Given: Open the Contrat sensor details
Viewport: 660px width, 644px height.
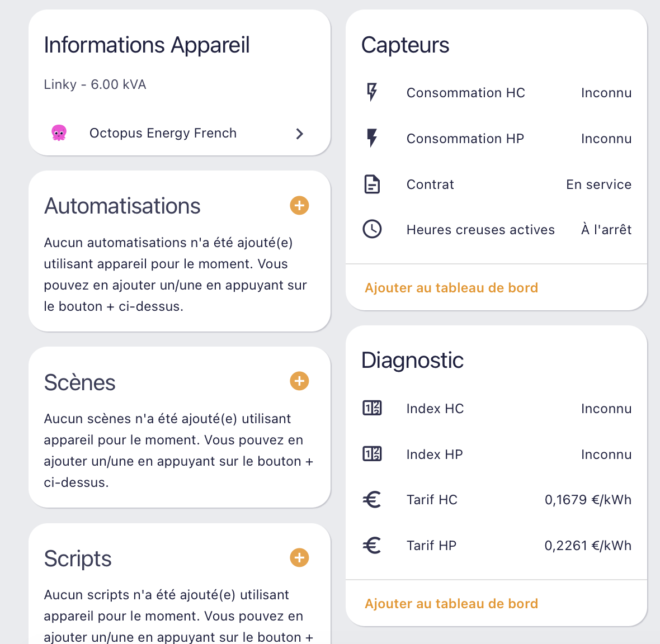Looking at the screenshot, I should [430, 184].
